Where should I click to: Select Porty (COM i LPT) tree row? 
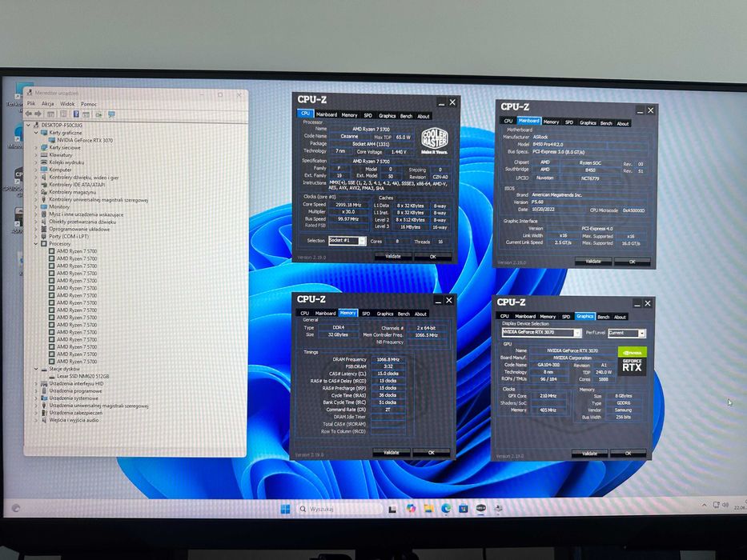point(69,236)
